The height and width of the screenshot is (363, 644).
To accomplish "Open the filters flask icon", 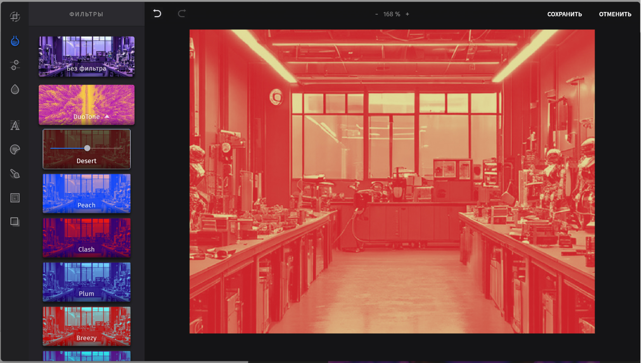I will tap(15, 41).
